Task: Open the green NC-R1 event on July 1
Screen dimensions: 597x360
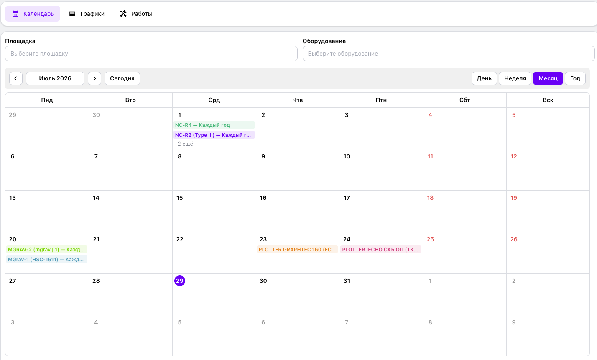Action: 214,125
